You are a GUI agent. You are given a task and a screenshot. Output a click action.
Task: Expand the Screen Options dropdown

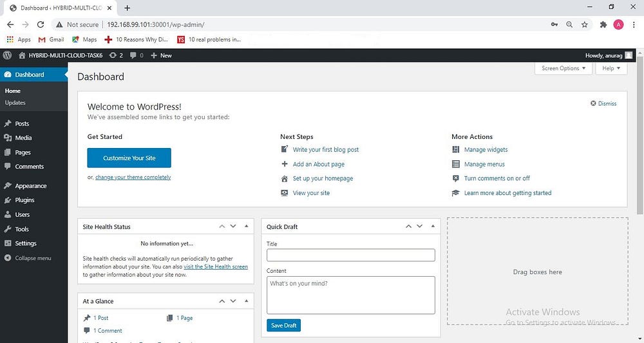click(x=563, y=68)
